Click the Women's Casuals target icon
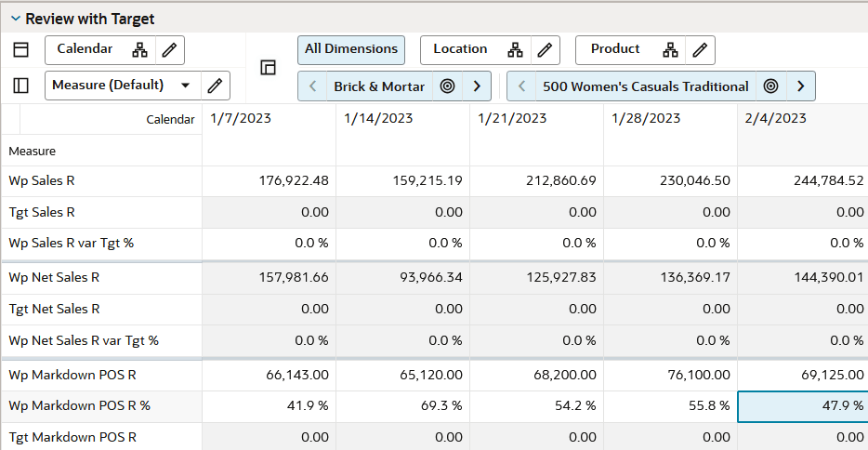The width and height of the screenshot is (868, 450). (770, 86)
